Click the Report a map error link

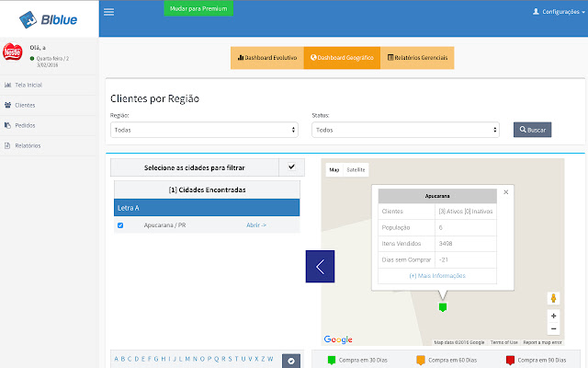(542, 342)
